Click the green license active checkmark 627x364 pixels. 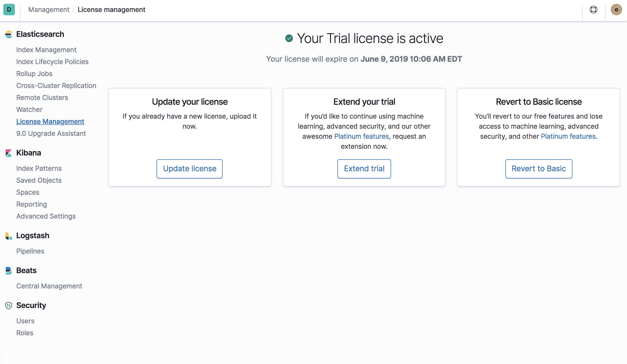pos(289,38)
